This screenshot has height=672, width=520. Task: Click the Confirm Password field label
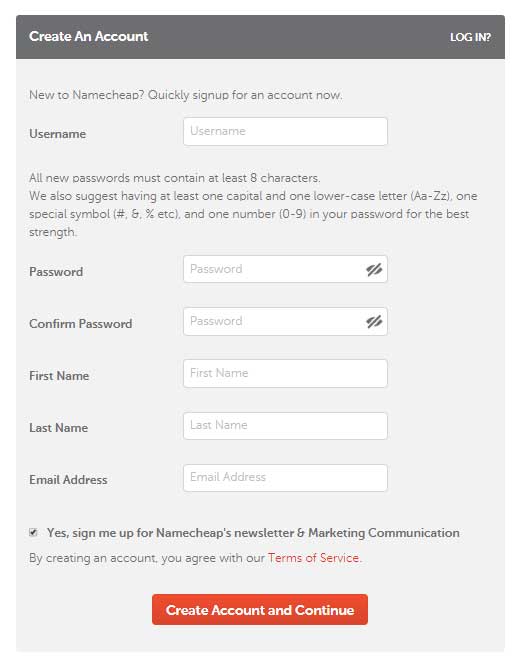[x=81, y=324]
